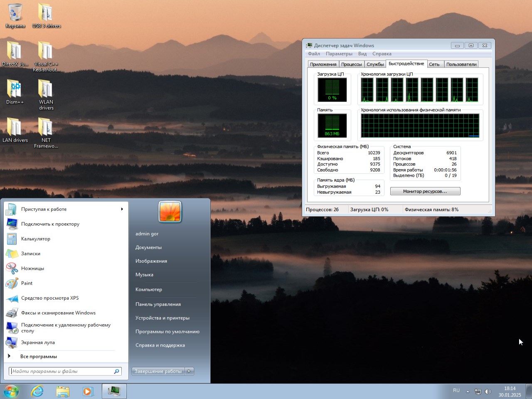Click the 'Завершение работы' shutdown button

[158, 371]
